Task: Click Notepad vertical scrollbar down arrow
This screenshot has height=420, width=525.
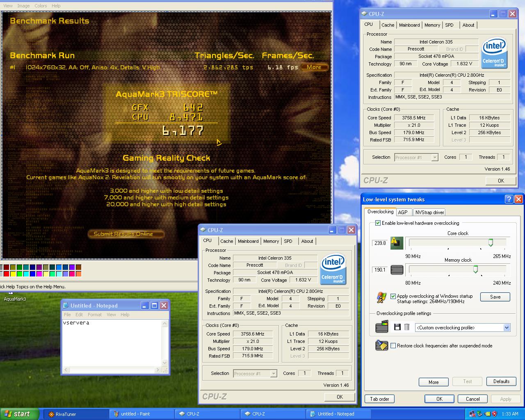Action: pyautogui.click(x=165, y=363)
